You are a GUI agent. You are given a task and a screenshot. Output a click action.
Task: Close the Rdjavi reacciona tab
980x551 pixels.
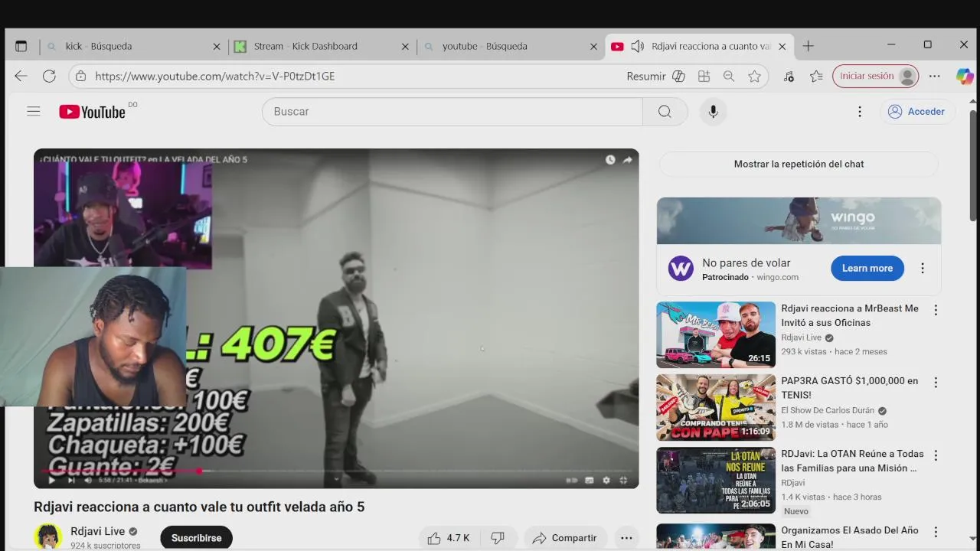pos(782,47)
